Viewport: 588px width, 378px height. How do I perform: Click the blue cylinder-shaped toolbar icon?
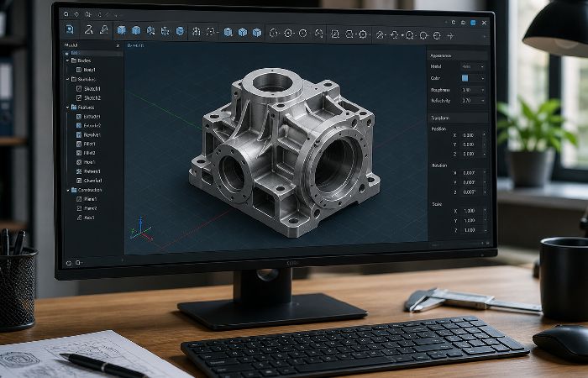click(180, 31)
